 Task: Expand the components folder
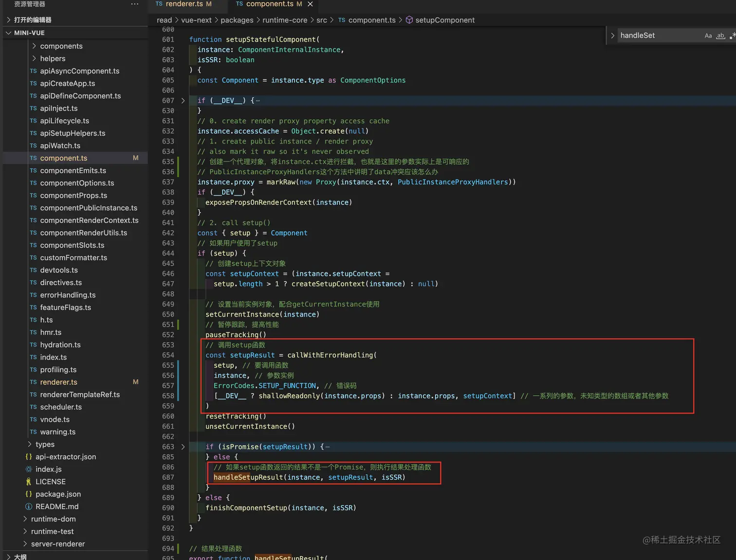tap(61, 46)
